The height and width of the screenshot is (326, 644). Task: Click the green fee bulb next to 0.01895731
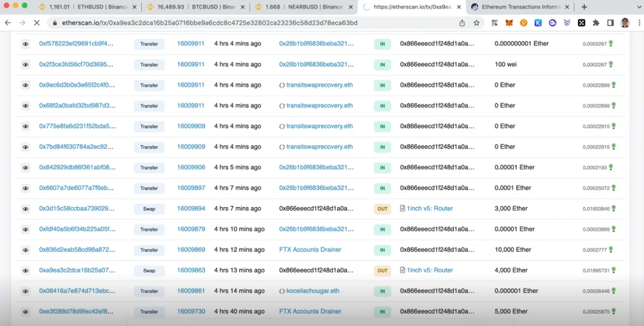(613, 270)
